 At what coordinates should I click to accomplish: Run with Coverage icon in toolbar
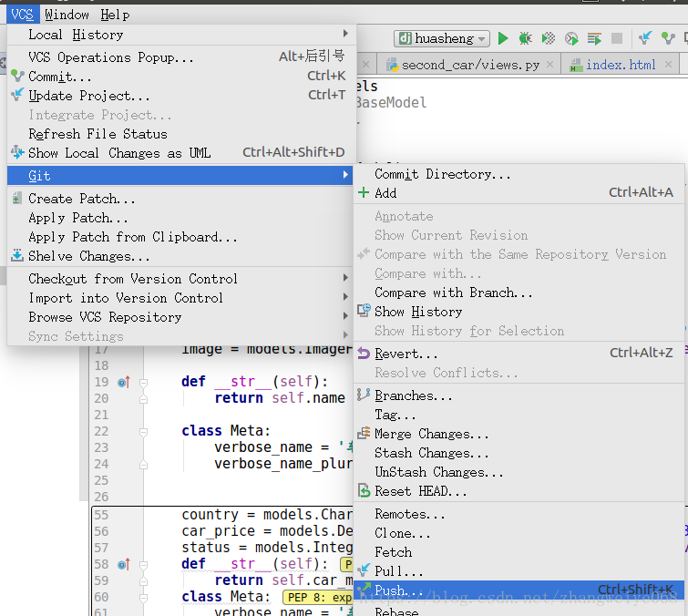click(x=548, y=38)
